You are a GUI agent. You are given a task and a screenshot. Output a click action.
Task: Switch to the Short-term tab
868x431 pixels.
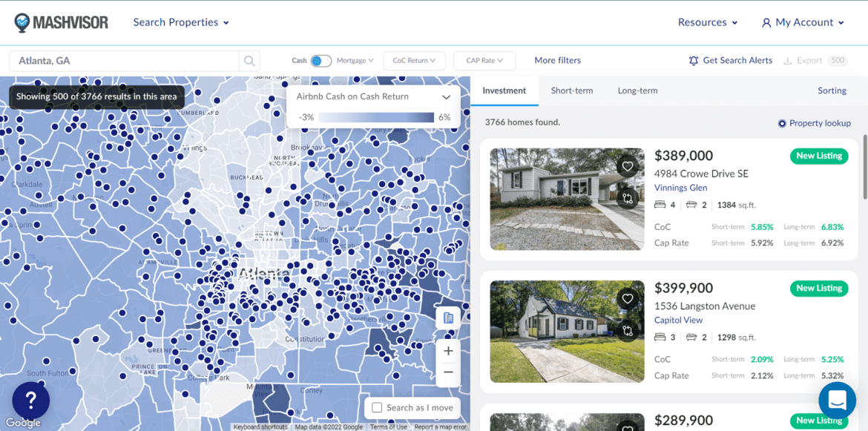[571, 90]
